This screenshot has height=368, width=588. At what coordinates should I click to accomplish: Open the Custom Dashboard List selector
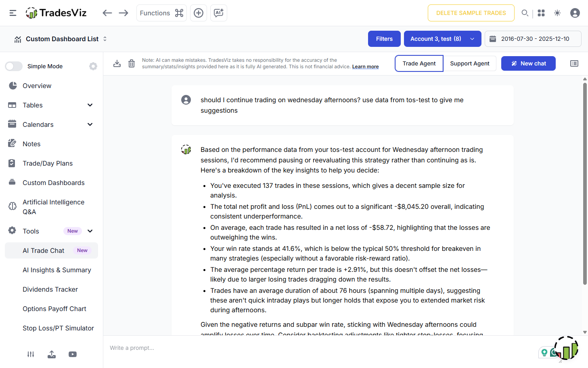pos(61,39)
